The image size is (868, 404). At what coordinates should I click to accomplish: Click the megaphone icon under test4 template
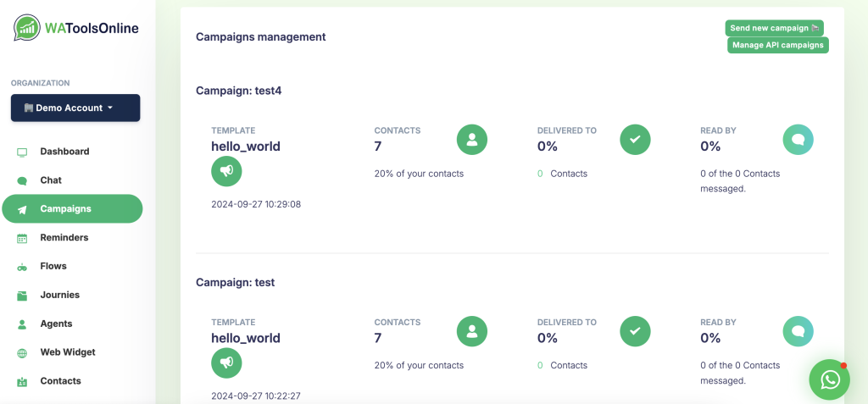point(226,172)
